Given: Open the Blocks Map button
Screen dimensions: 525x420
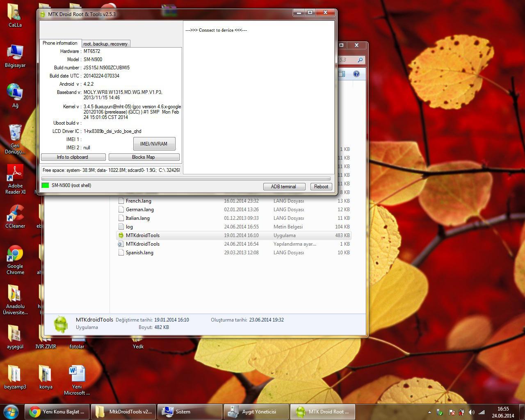Looking at the screenshot, I should click(144, 157).
